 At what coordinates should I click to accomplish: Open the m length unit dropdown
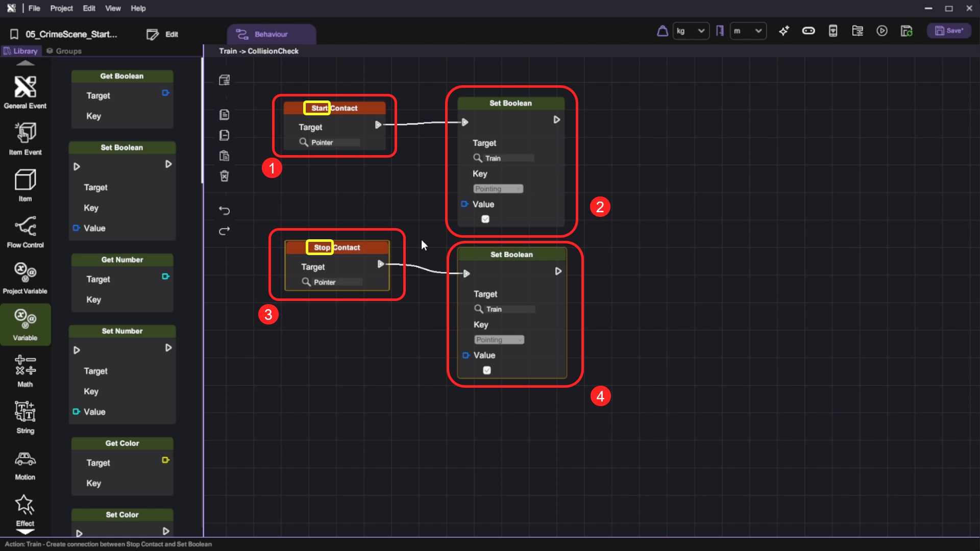point(748,31)
